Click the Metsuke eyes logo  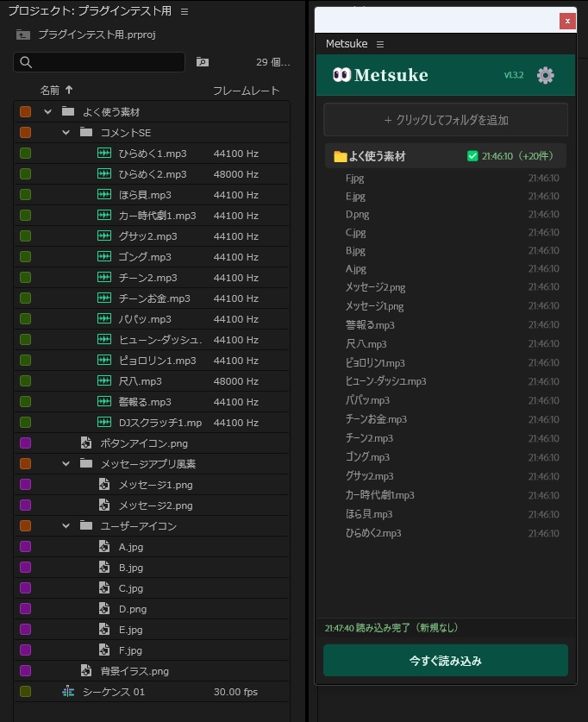click(x=341, y=74)
